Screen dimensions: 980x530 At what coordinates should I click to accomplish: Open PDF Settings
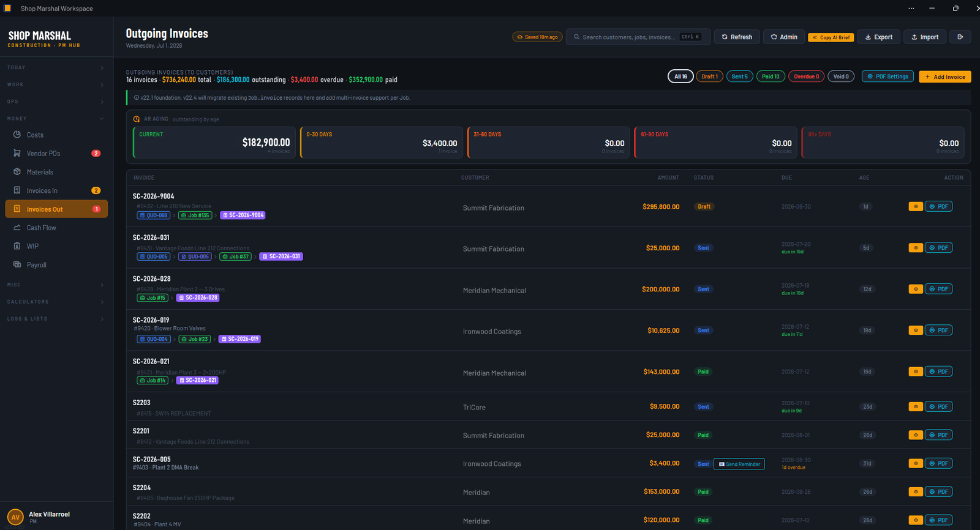(888, 77)
